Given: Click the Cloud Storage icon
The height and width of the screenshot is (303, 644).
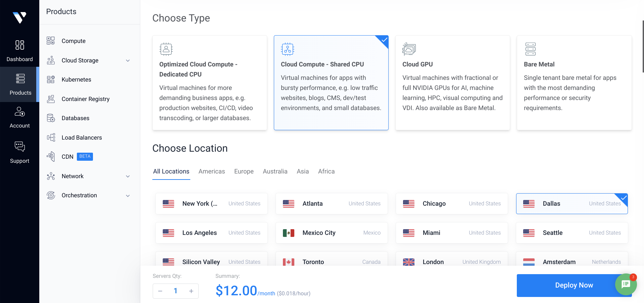Looking at the screenshot, I should 51,60.
